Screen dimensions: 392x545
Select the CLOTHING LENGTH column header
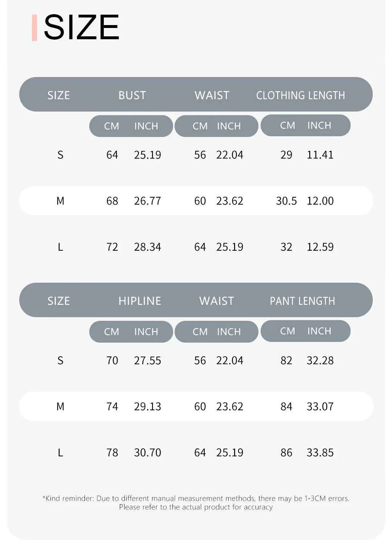(x=301, y=95)
